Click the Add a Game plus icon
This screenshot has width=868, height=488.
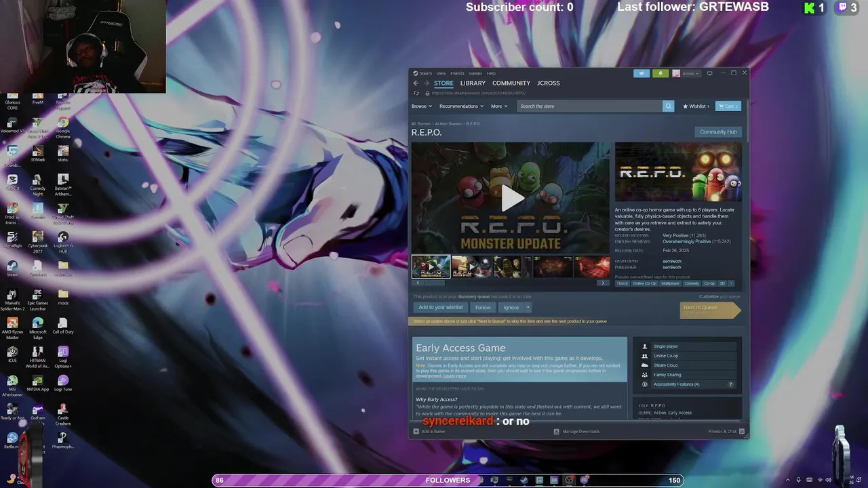pos(416,431)
